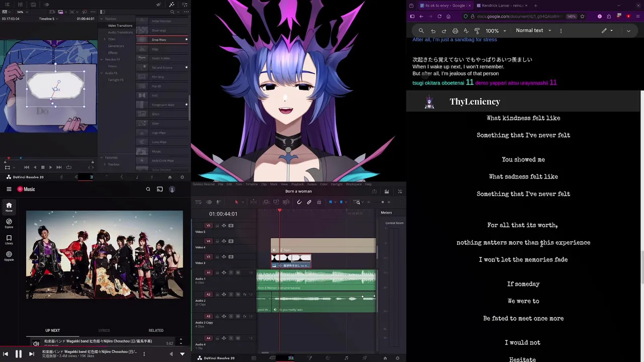
Task: Click the Quick Export icon beside Born a woman title
Action: [x=374, y=192]
